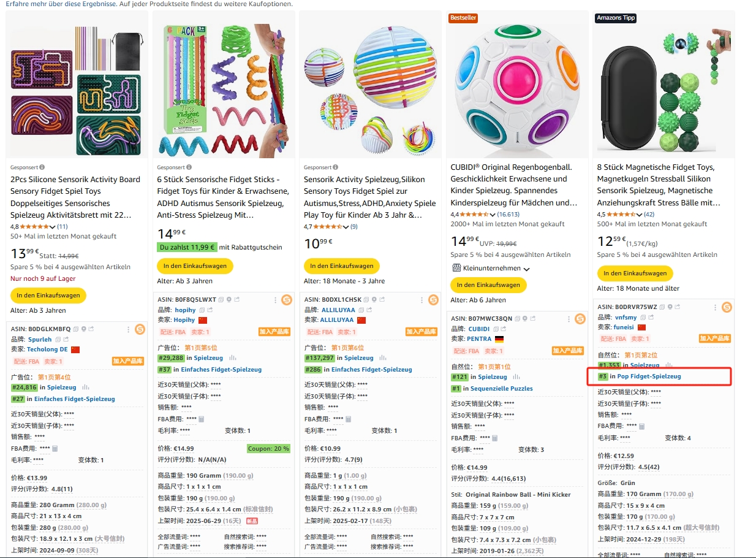Copy ASIN B0DGLKMBFQ using the copy icon

(x=77, y=329)
